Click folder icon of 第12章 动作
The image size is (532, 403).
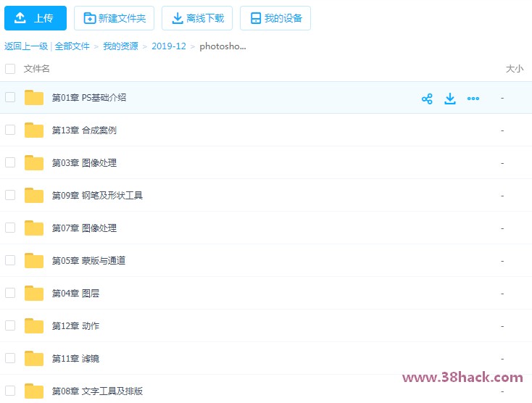pos(34,325)
